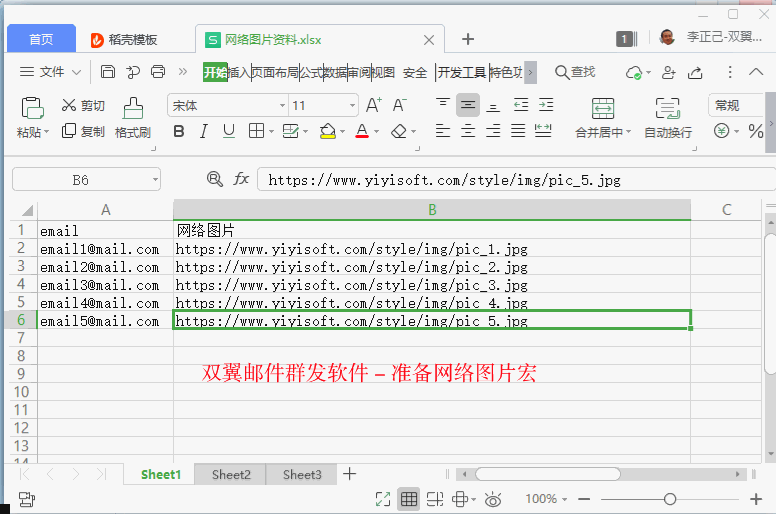Click the Borders icon
This screenshot has height=514, width=776.
[256, 131]
